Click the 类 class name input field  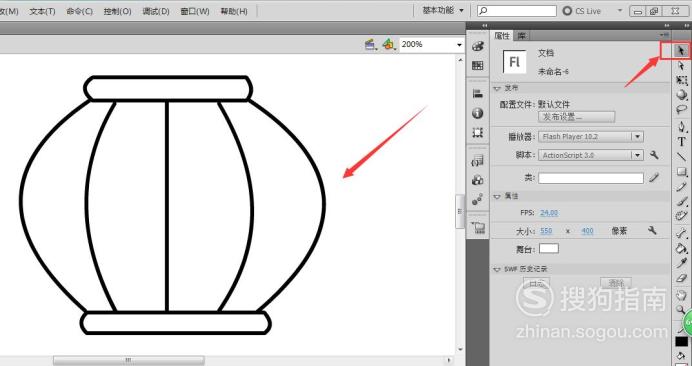(x=591, y=178)
